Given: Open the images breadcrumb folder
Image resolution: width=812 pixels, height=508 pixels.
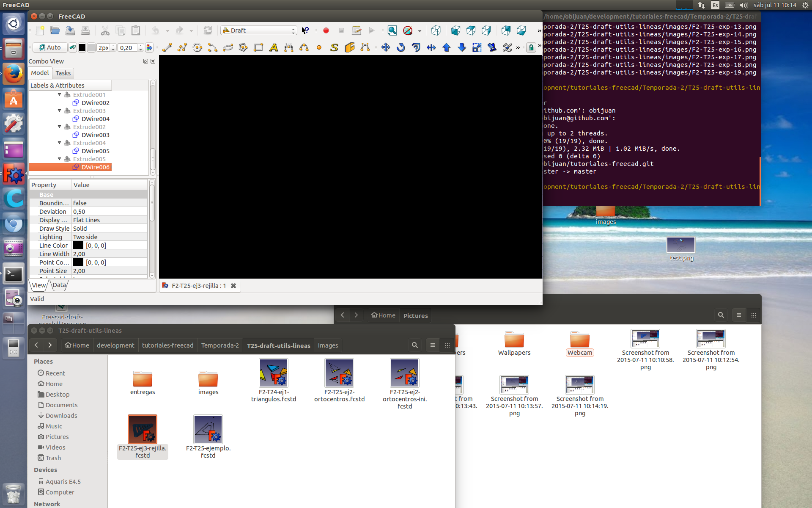Looking at the screenshot, I should tap(328, 345).
